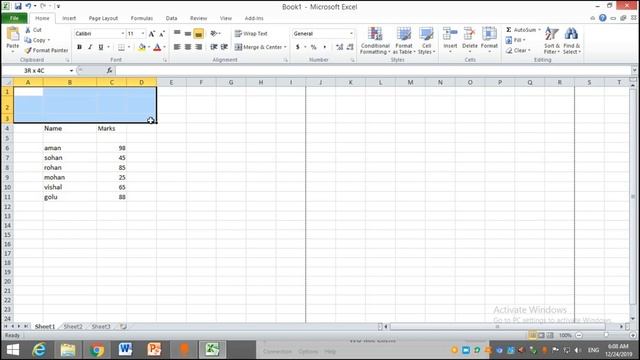Apply the Fill Color bucket
Screen dimensions: 640x360
click(142, 47)
